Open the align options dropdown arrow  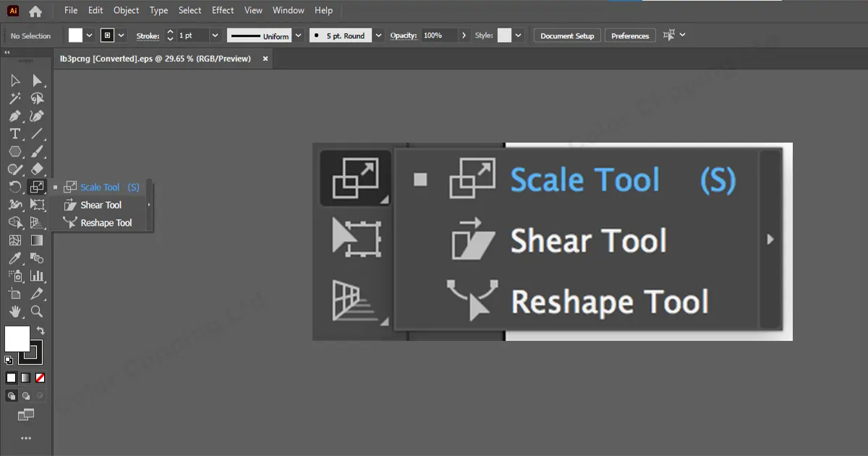click(682, 35)
